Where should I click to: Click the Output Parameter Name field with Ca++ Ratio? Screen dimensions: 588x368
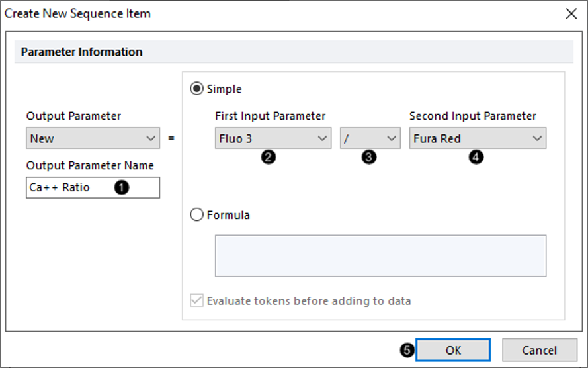[x=93, y=187]
